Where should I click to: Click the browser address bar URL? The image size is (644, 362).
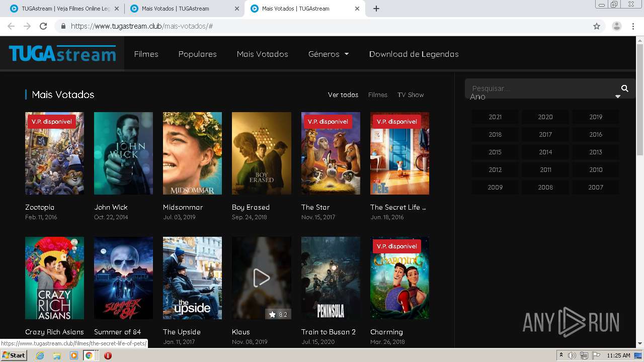(142, 26)
